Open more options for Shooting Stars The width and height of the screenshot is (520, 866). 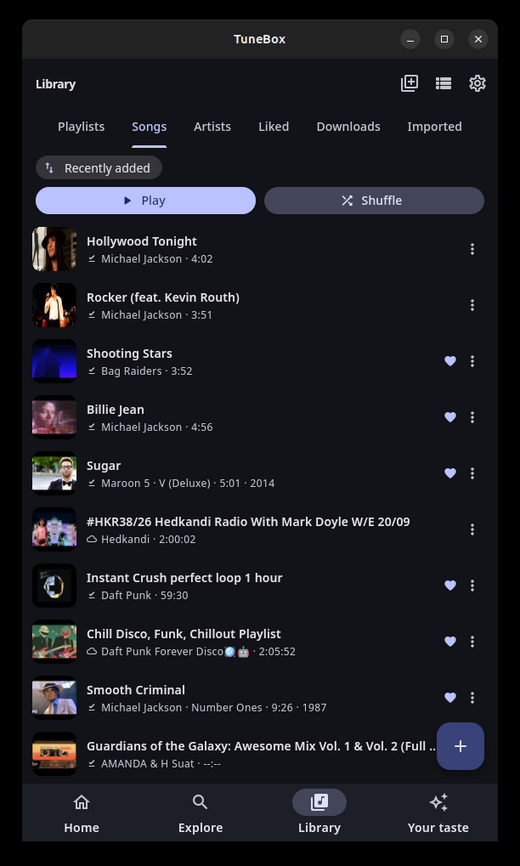[472, 361]
